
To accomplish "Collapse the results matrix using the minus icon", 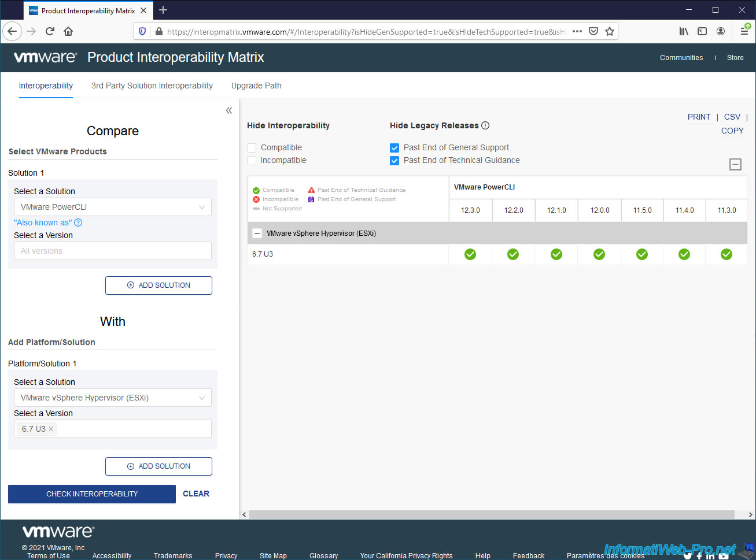I will pyautogui.click(x=735, y=164).
